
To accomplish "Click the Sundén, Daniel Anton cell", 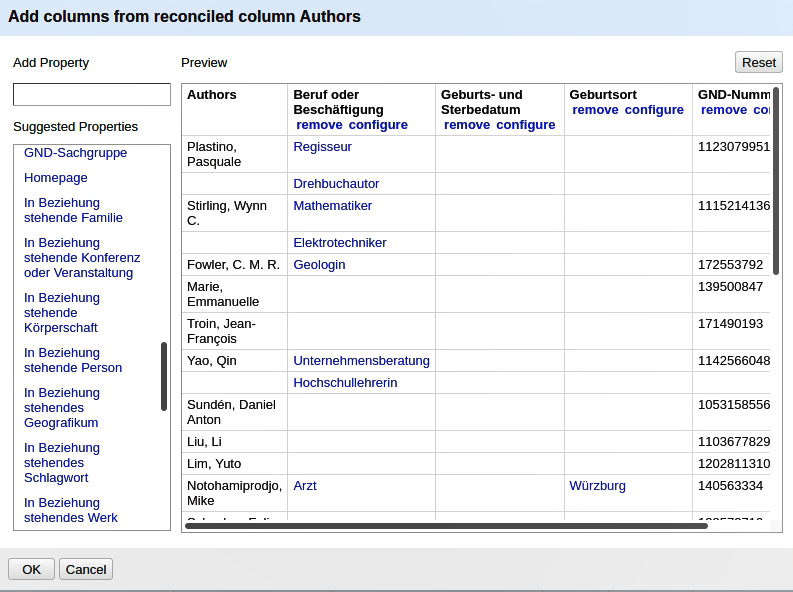I will [235, 412].
